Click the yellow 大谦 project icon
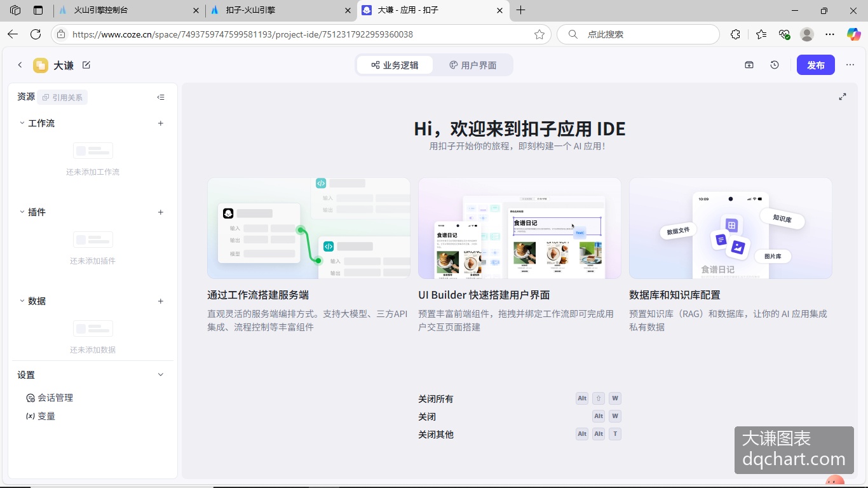This screenshot has height=488, width=868. coord(41,65)
